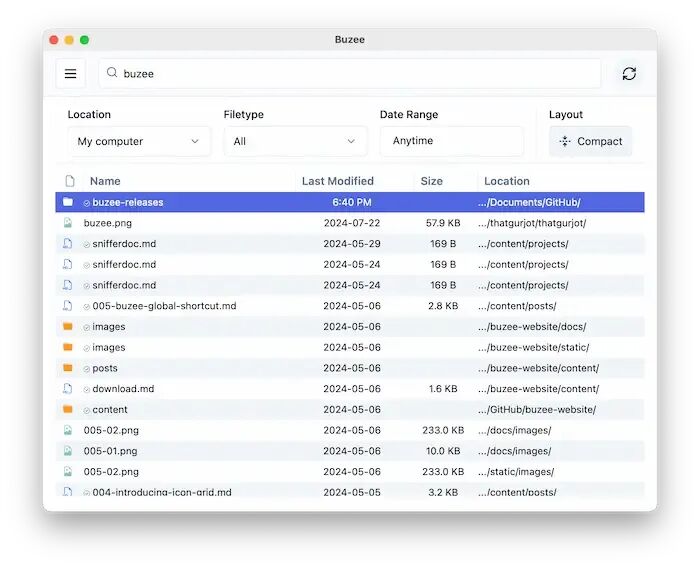700x568 pixels.
Task: Click the Filetype dropdown chevron arrow
Action: pos(351,141)
